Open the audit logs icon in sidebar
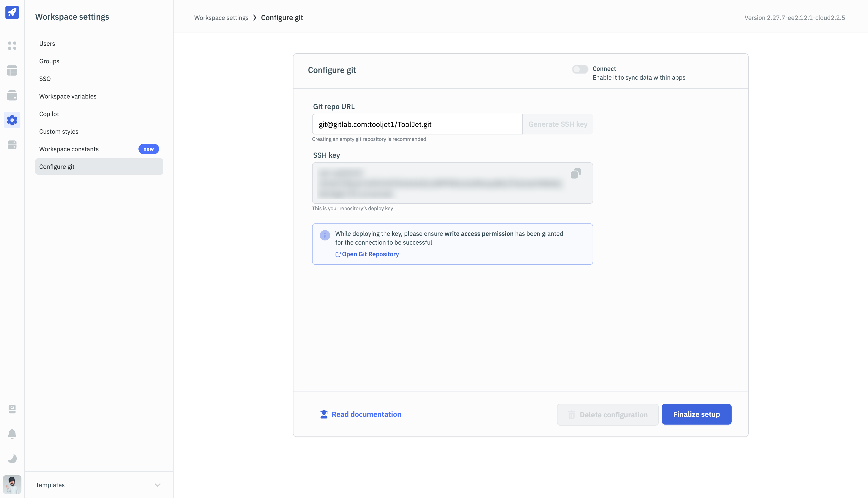The width and height of the screenshot is (868, 498). click(x=12, y=409)
